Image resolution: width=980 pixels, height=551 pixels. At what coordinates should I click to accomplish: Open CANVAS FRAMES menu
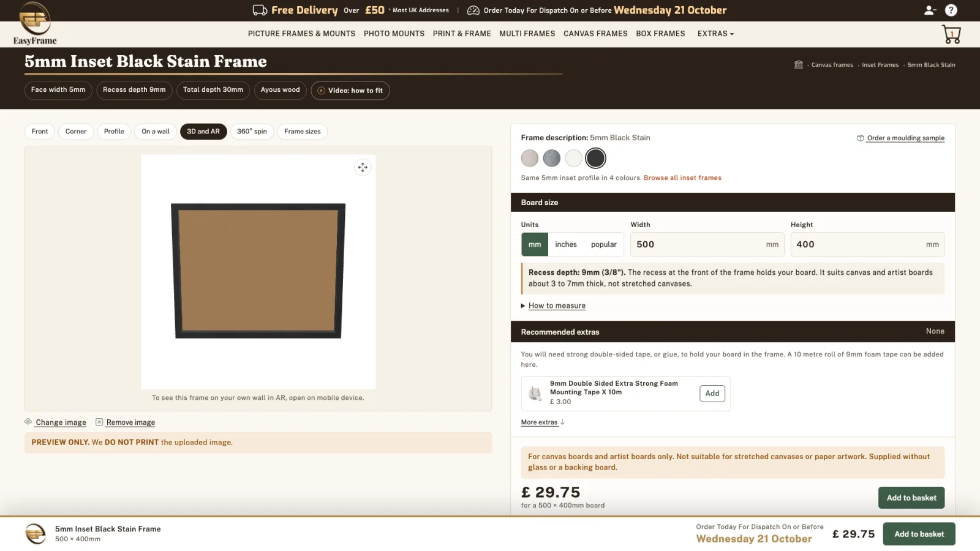click(x=595, y=34)
